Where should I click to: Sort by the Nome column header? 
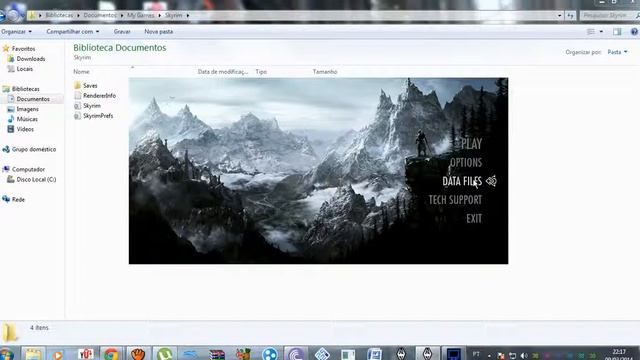pos(81,71)
